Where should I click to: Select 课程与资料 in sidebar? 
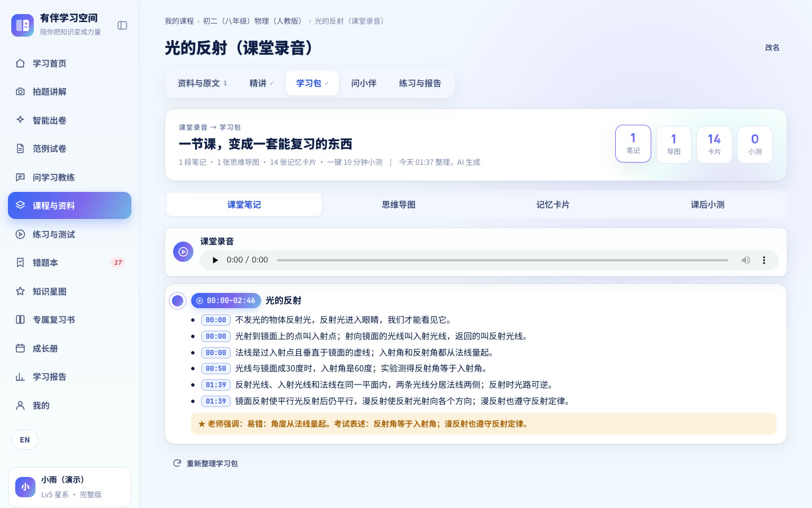coord(69,205)
